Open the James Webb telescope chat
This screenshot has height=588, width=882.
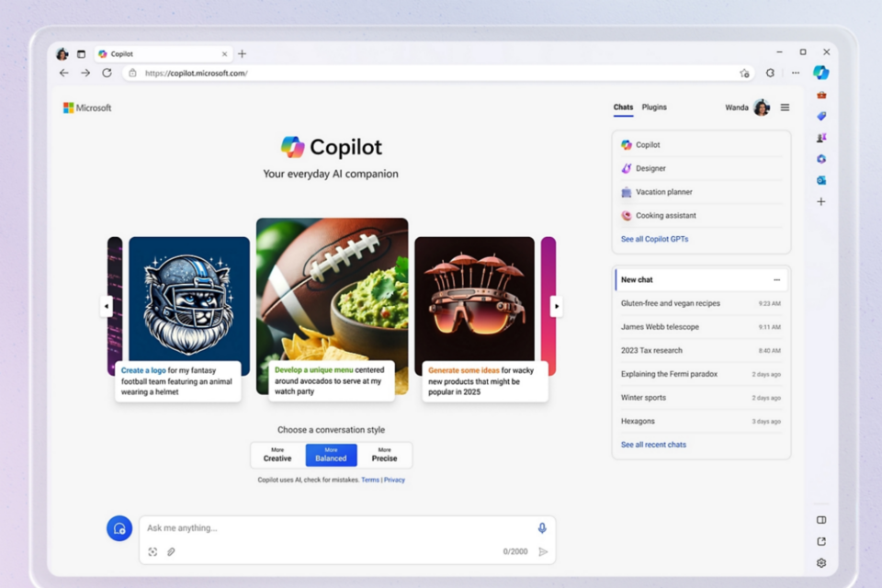coord(660,327)
